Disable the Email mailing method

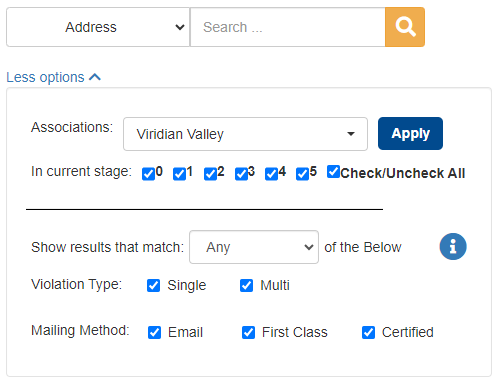point(154,332)
